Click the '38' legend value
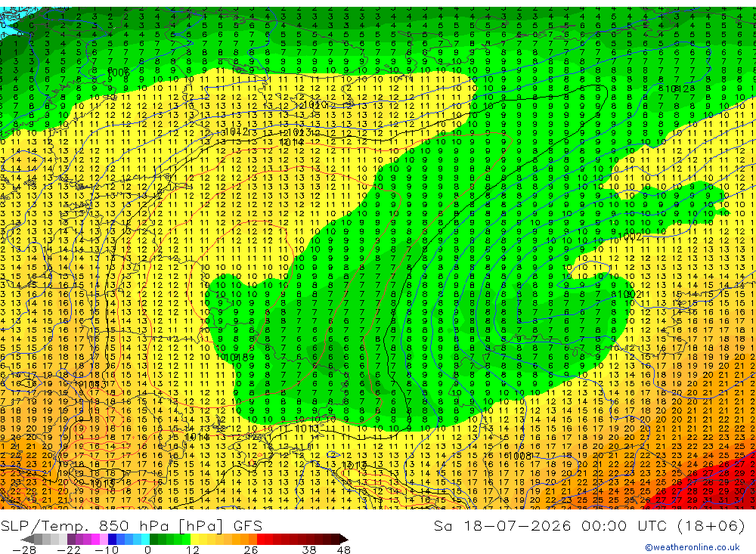 coord(309,549)
